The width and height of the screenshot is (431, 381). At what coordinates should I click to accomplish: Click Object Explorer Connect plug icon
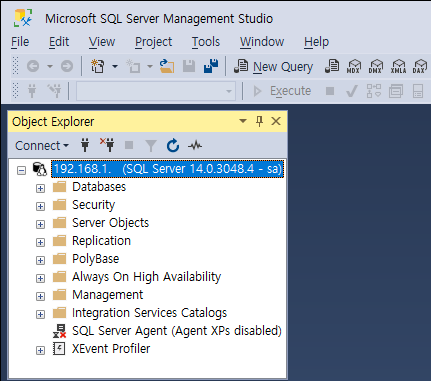[85, 145]
